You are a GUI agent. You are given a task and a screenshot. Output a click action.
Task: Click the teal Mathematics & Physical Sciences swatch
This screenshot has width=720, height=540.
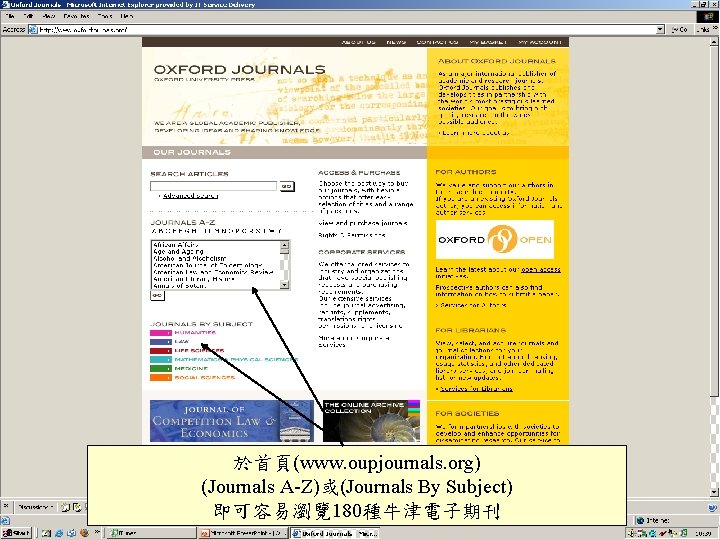pyautogui.click(x=161, y=360)
